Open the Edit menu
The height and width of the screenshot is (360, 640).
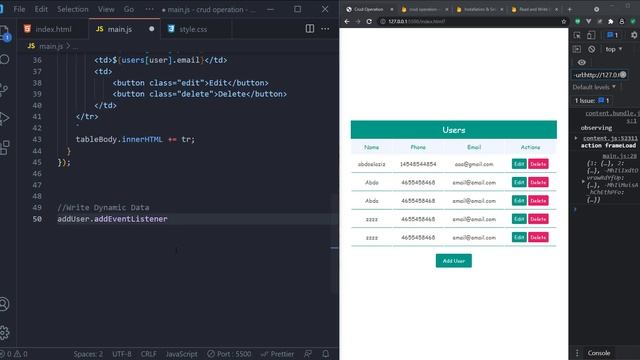coord(41,9)
